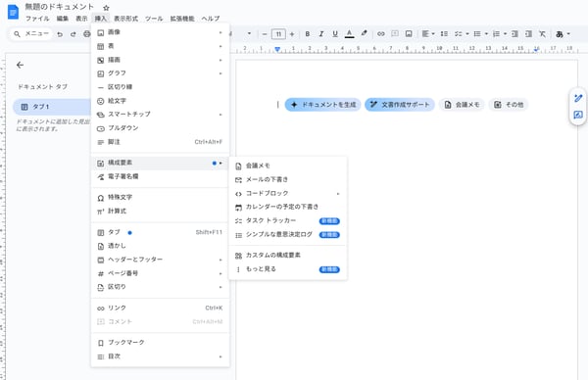Select タブ 1 in the sidebar
The height and width of the screenshot is (380, 588).
click(x=52, y=107)
